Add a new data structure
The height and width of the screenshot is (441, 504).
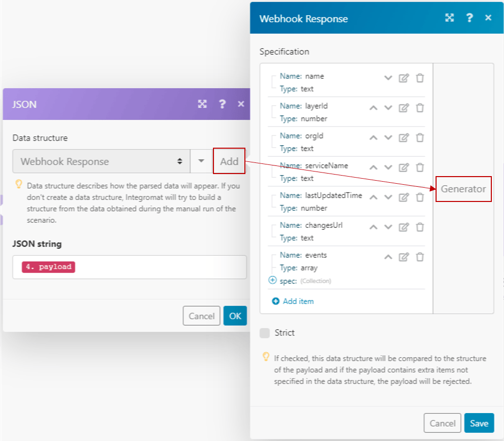point(229,161)
